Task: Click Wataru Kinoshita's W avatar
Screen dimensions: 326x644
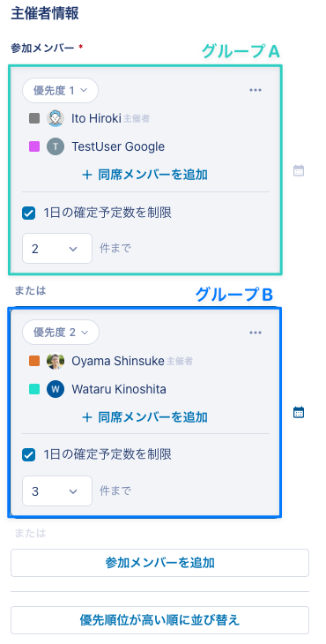Action: [56, 389]
